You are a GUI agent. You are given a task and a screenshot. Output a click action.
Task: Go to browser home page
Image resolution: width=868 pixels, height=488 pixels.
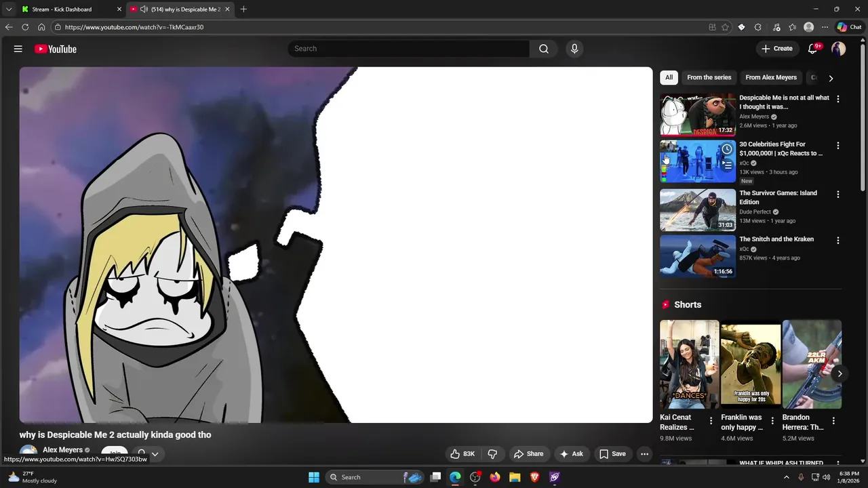click(41, 27)
